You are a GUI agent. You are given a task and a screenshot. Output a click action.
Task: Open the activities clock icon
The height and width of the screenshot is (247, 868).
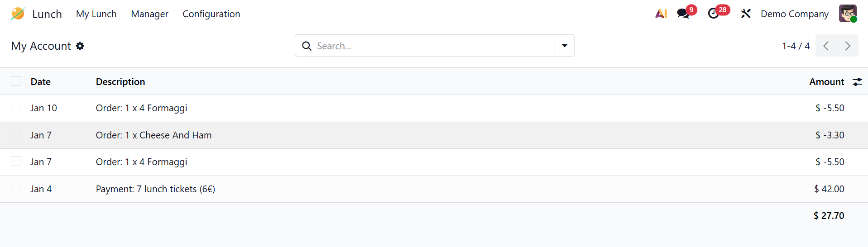tap(714, 14)
